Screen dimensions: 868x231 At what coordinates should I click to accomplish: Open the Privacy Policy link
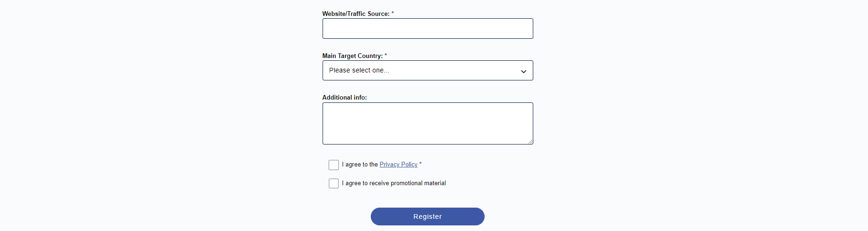(x=398, y=165)
